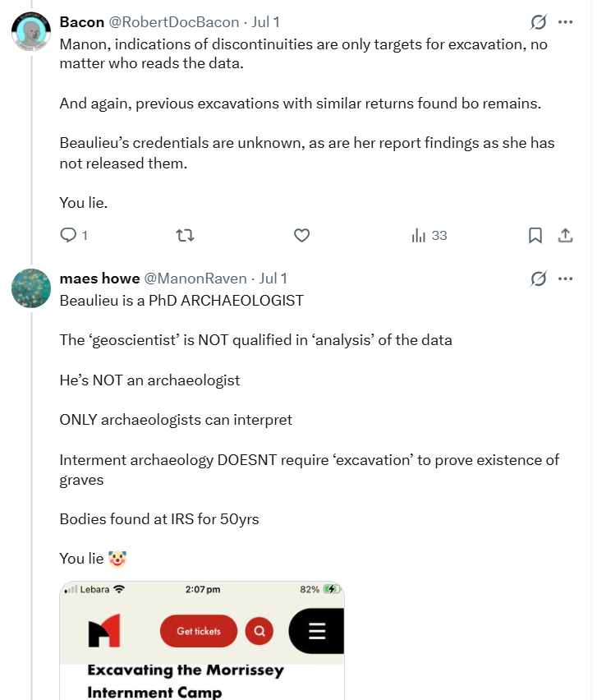Open Bacon's profile avatar

(x=30, y=31)
